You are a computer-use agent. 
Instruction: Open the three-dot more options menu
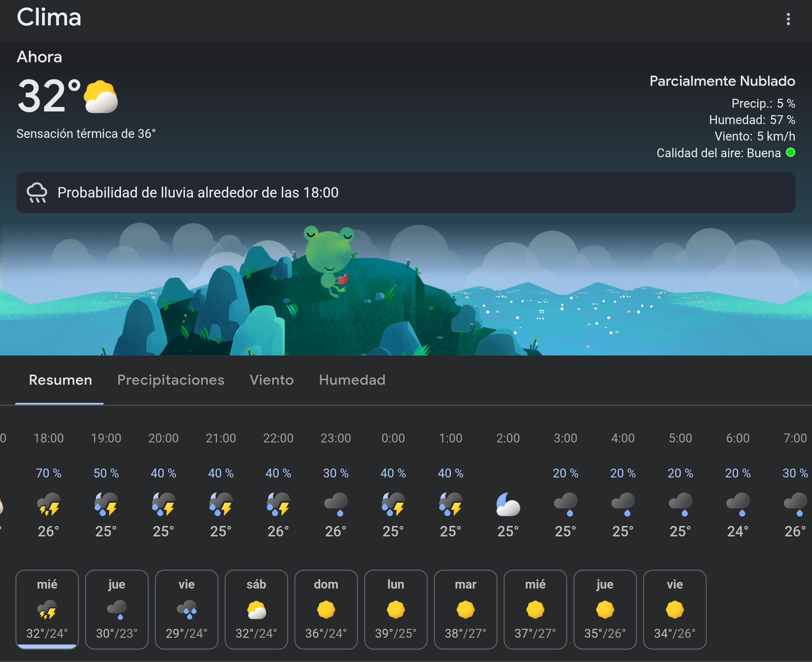[788, 19]
